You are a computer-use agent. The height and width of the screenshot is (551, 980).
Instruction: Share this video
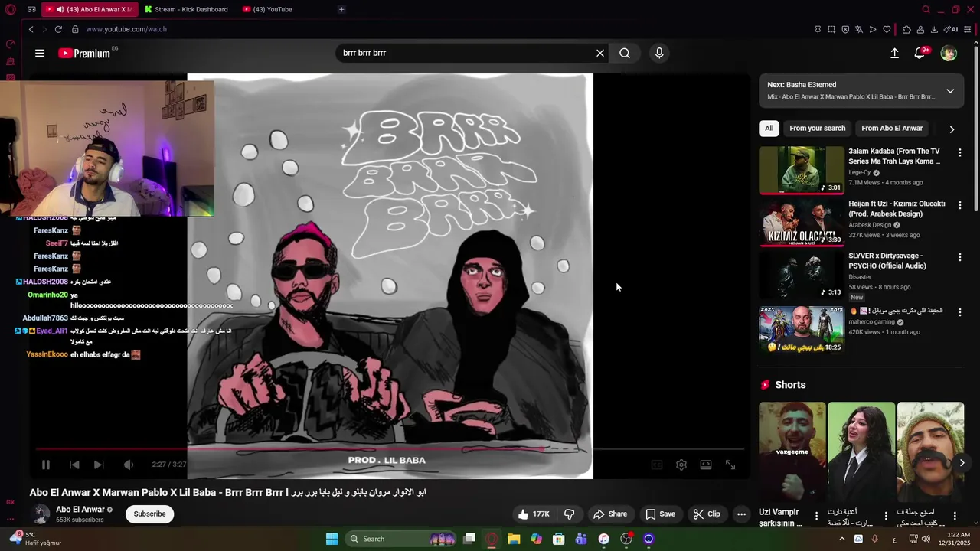(610, 514)
